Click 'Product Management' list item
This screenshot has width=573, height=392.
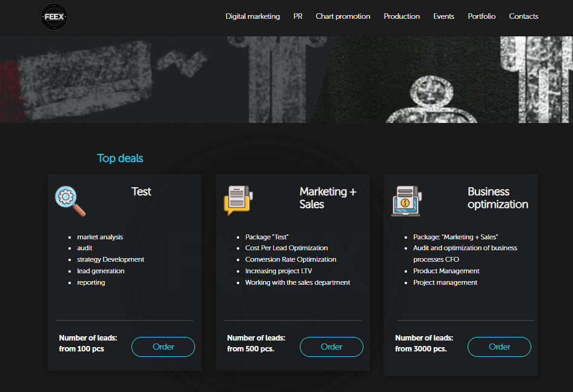tap(446, 271)
